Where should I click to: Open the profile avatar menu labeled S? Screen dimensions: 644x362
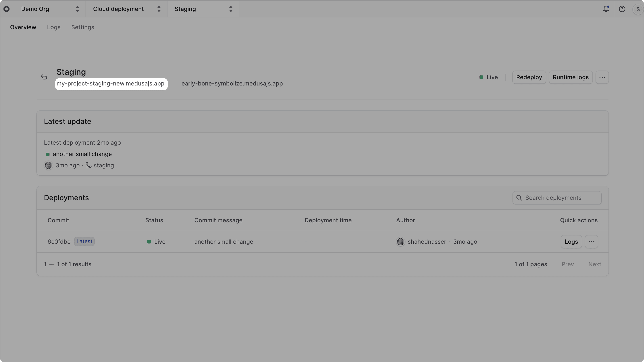(638, 9)
